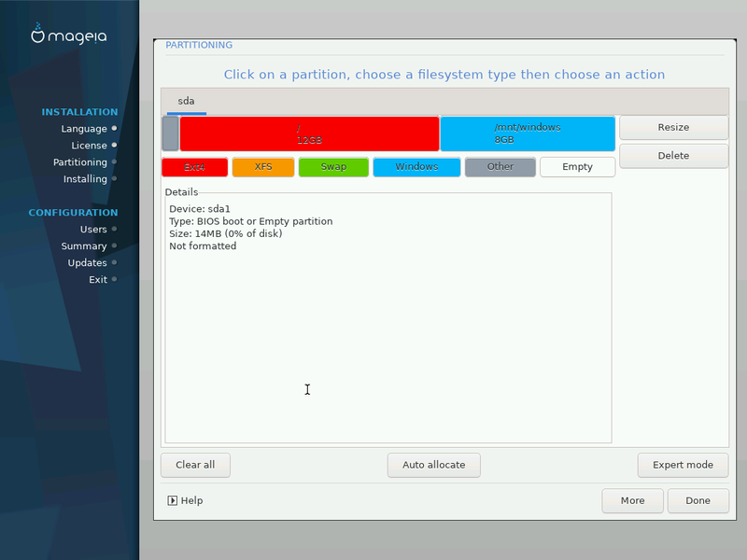Select the blue /mnt/windows 8GB partition
The image size is (747, 560).
coord(528,133)
